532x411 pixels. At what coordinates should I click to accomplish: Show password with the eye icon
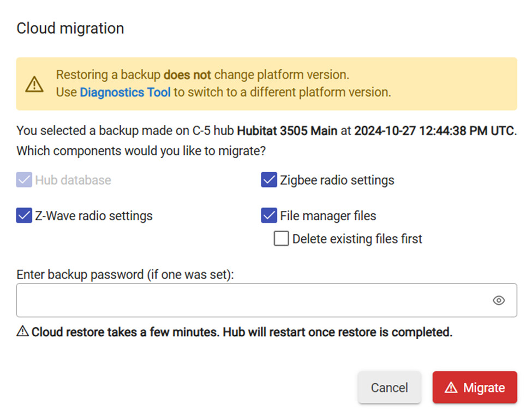(498, 300)
